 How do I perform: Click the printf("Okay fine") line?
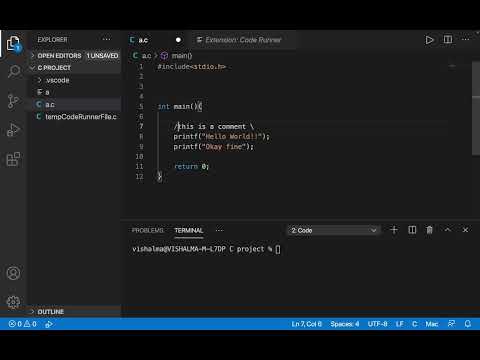213,147
